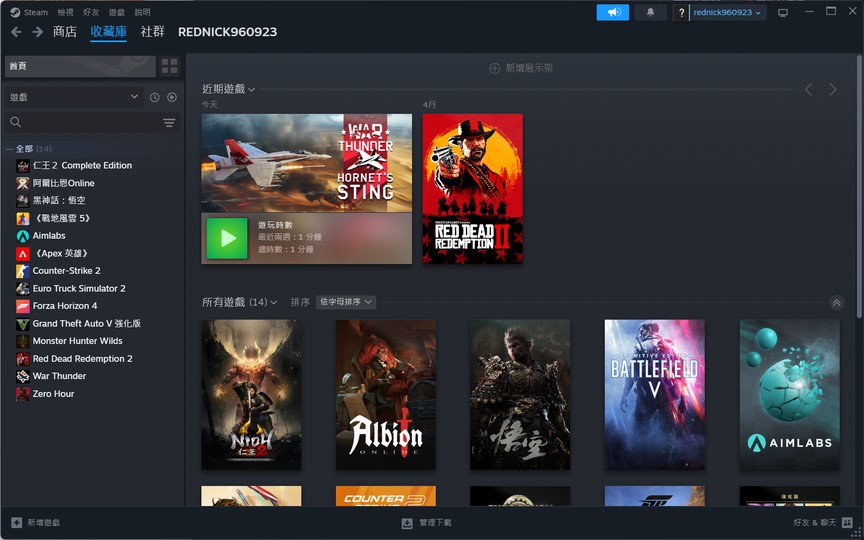This screenshot has width=864, height=540.
Task: Open the 社群 tab
Action: pyautogui.click(x=153, y=32)
